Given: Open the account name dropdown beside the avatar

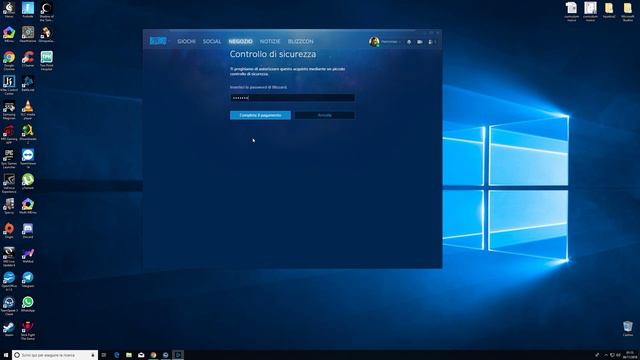Looking at the screenshot, I should tap(391, 42).
